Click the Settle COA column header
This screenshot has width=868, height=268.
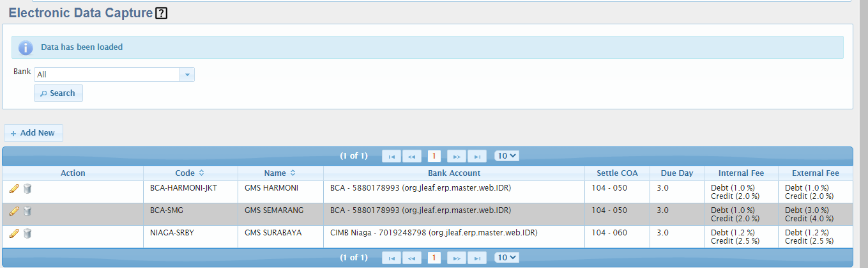click(x=618, y=173)
